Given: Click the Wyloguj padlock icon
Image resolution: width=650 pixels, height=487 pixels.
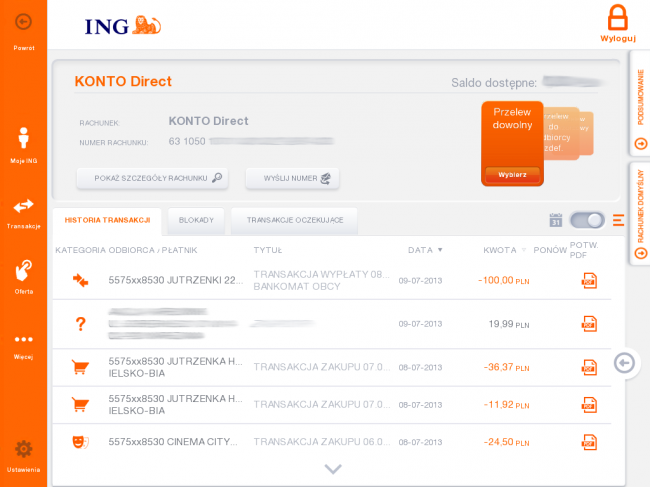Looking at the screenshot, I should point(618,17).
